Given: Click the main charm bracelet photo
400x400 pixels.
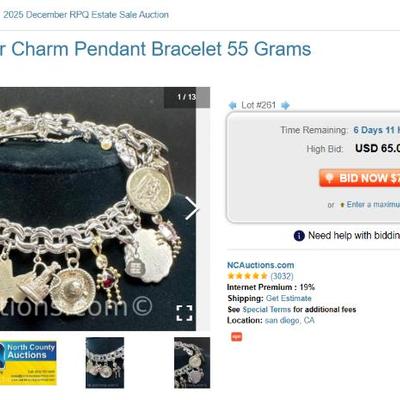Looking at the screenshot, I should point(98,209).
